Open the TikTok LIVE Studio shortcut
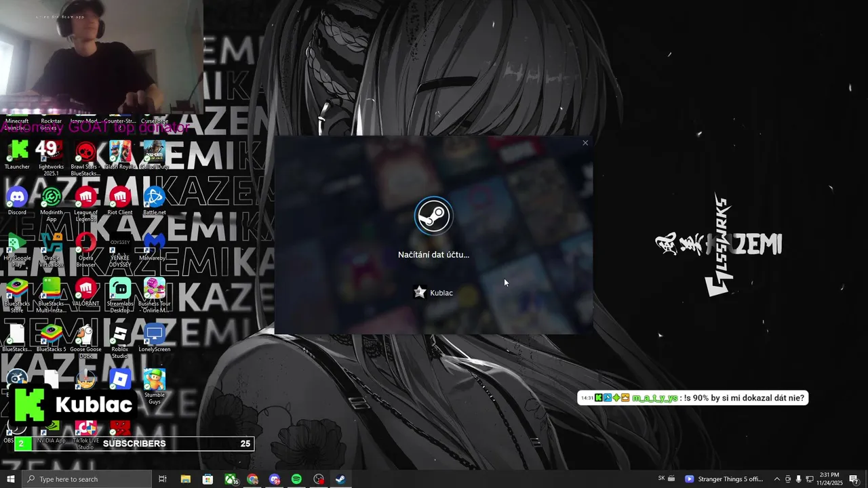868x488 pixels. pyautogui.click(x=85, y=436)
